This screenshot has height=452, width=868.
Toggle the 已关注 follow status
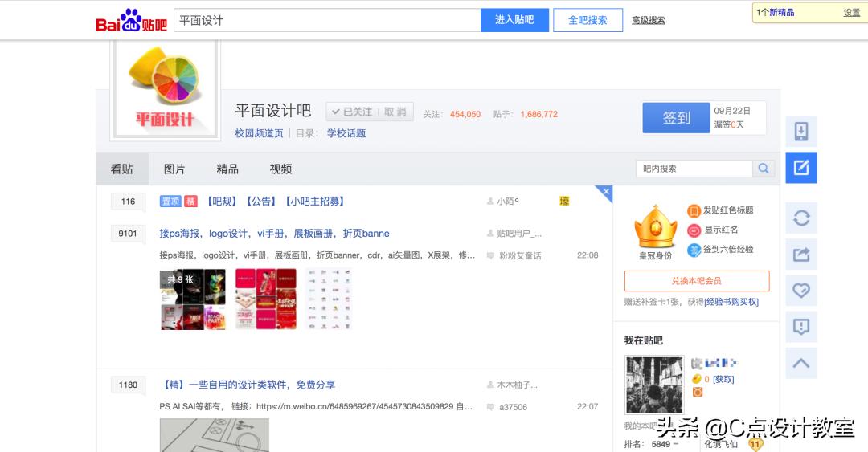[x=351, y=112]
